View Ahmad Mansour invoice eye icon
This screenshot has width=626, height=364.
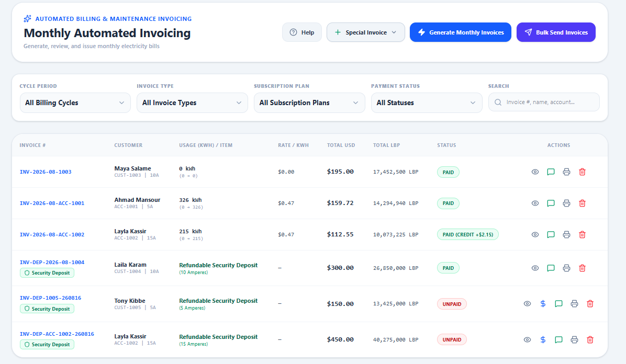(535, 203)
